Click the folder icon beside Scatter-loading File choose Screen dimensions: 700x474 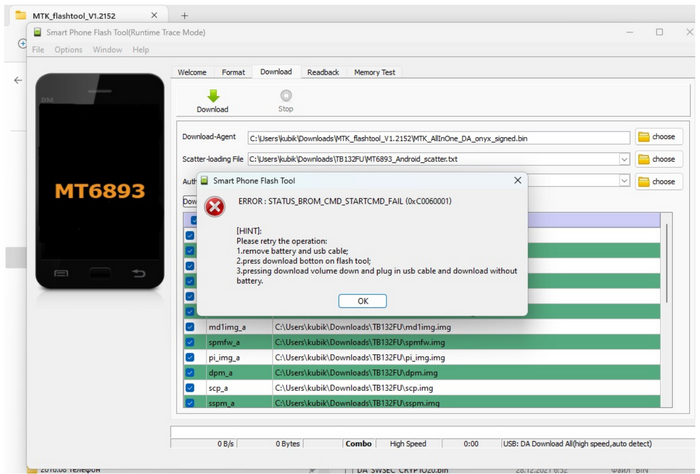[644, 159]
